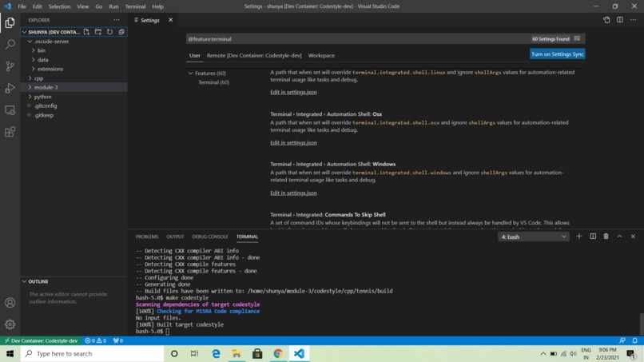
Task: Kill the active terminal
Action: pyautogui.click(x=606, y=237)
